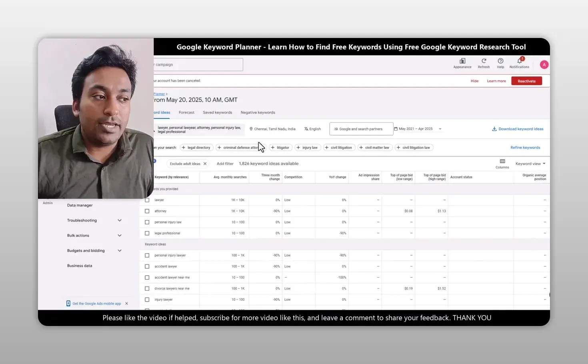
Task: Open the Notifications bell
Action: pos(520,61)
